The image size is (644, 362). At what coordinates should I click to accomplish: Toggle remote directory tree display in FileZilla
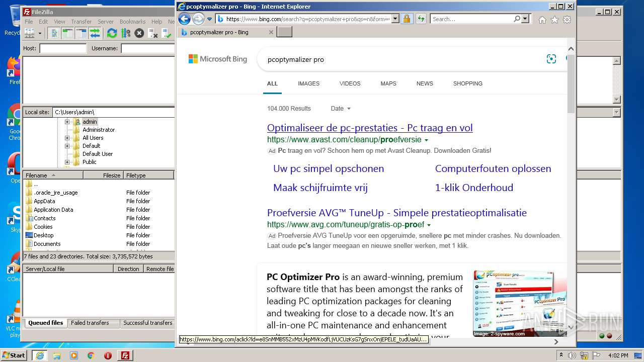coord(81,33)
